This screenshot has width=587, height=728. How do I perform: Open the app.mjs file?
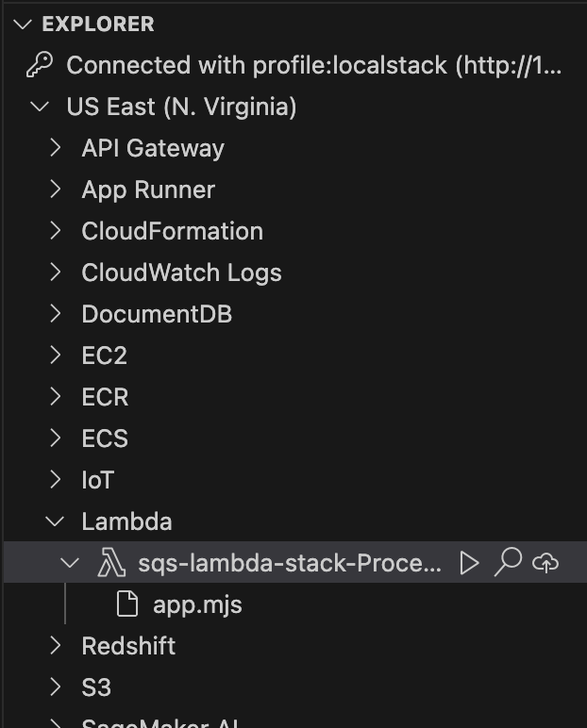(x=197, y=604)
